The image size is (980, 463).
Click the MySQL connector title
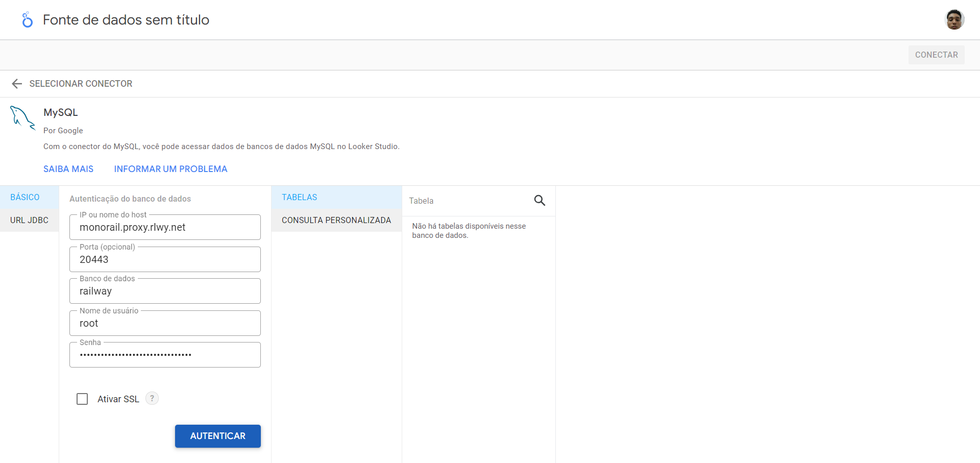point(61,112)
